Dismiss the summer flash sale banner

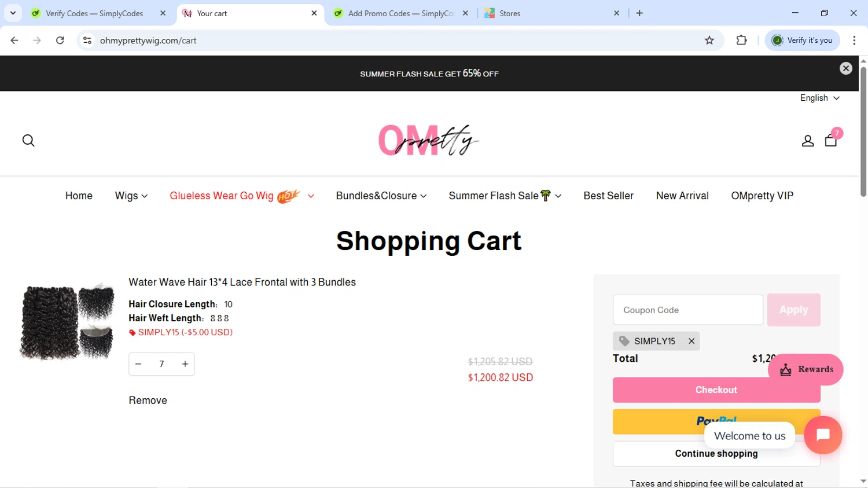(x=846, y=68)
